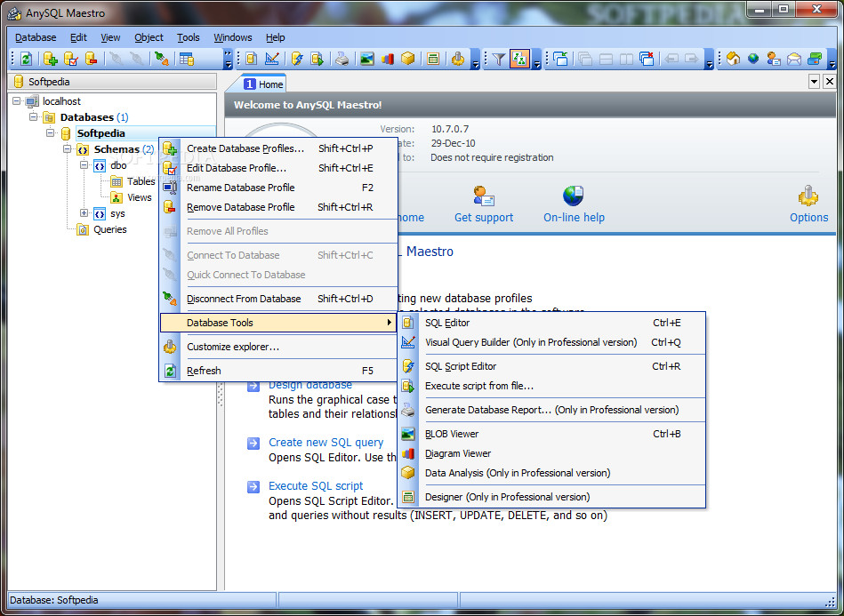Click arrow icon beside Execute SQL script
844x616 pixels.
253,487
